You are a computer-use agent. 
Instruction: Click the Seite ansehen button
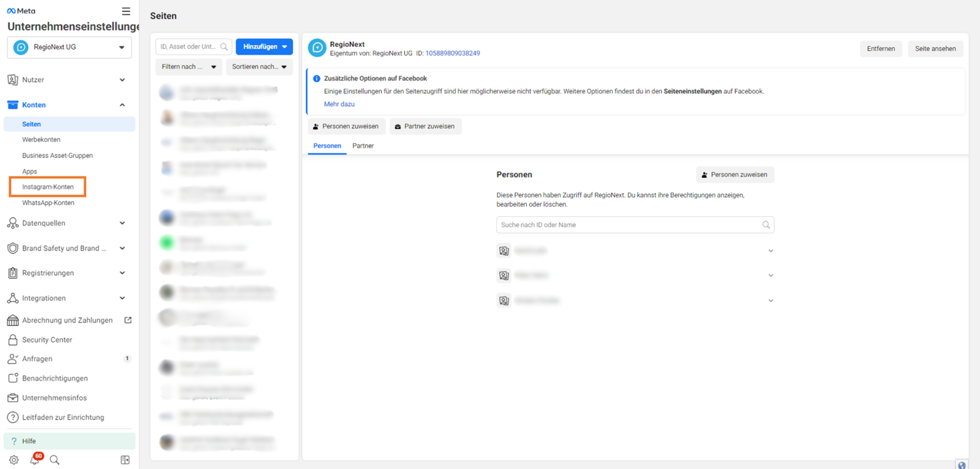point(935,48)
